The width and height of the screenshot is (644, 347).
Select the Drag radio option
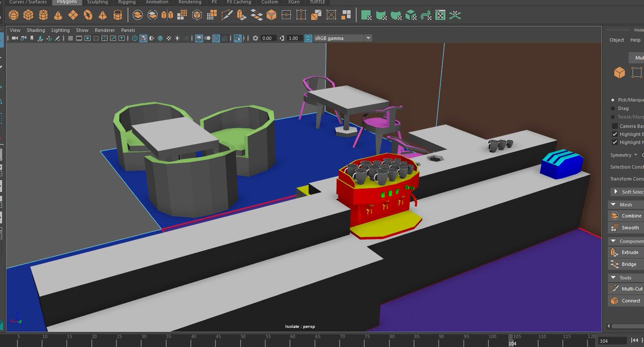[x=613, y=108]
